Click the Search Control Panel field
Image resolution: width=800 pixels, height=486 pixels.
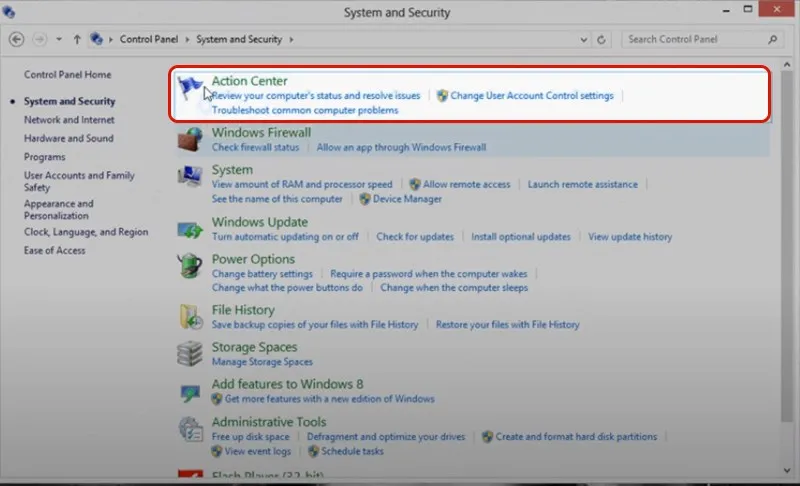coord(694,40)
